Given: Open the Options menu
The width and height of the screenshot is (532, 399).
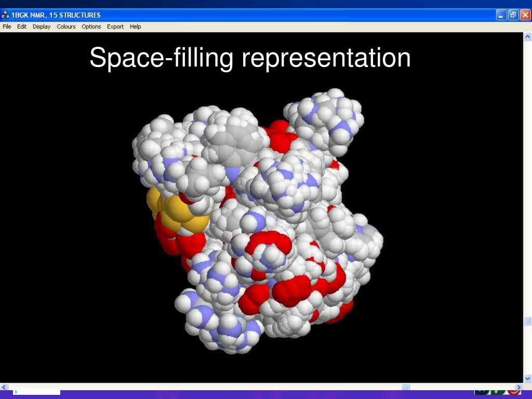Looking at the screenshot, I should [91, 26].
